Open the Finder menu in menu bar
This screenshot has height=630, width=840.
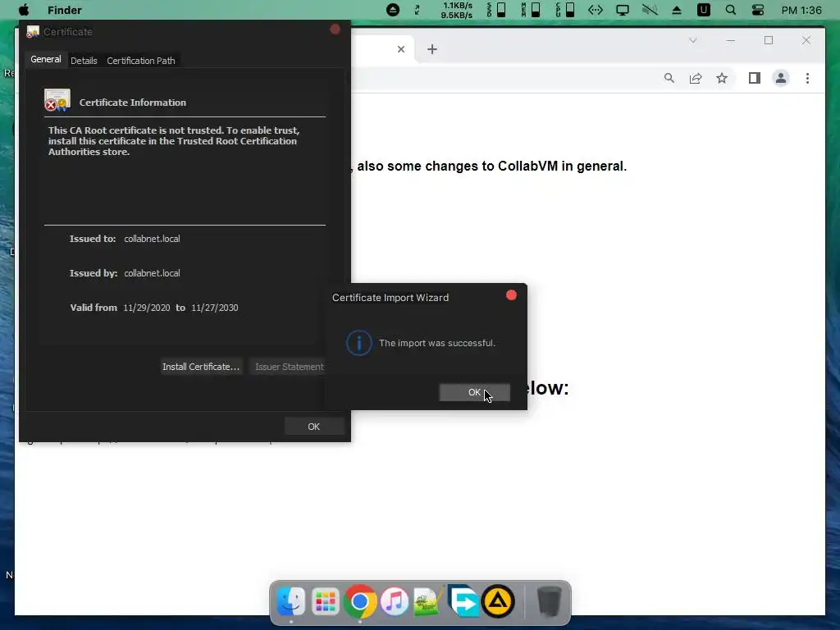coord(64,10)
